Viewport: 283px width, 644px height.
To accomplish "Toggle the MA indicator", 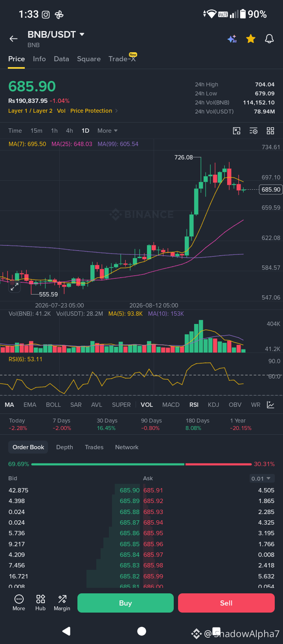I will pyautogui.click(x=9, y=405).
